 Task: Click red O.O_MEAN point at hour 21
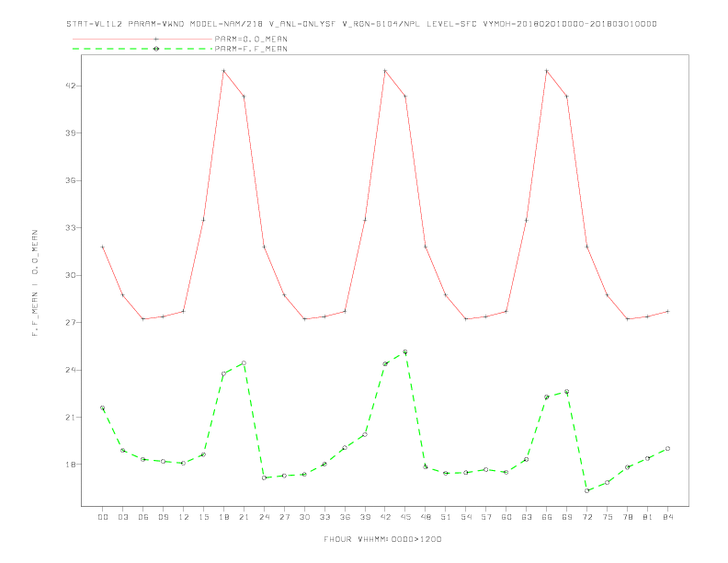(244, 97)
